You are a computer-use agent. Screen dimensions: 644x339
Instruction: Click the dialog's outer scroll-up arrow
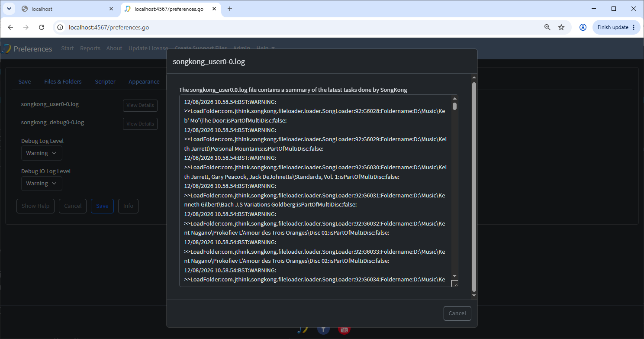click(474, 77)
